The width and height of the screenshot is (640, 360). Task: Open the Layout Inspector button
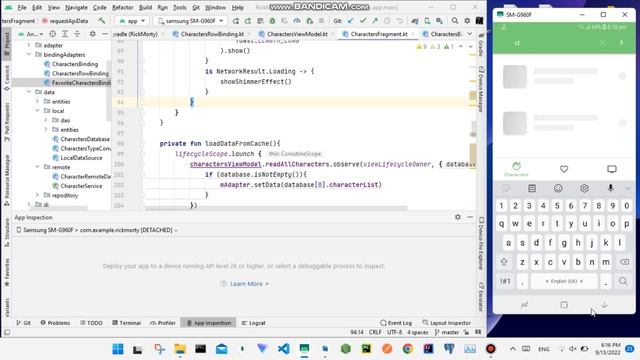pos(446,323)
